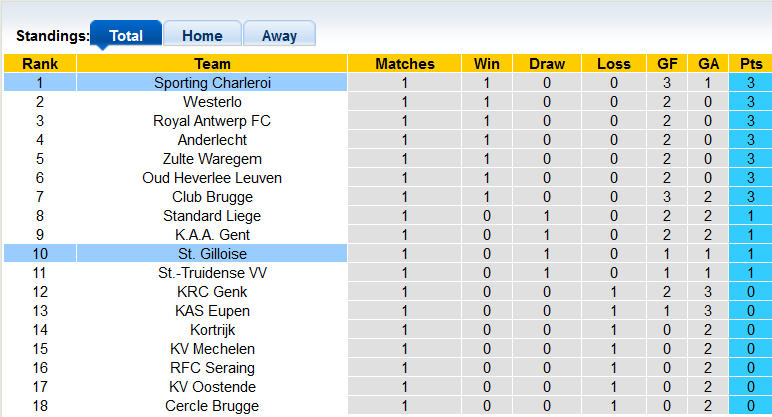
Task: Click St.-Truidense VV team name
Action: pyautogui.click(x=212, y=273)
